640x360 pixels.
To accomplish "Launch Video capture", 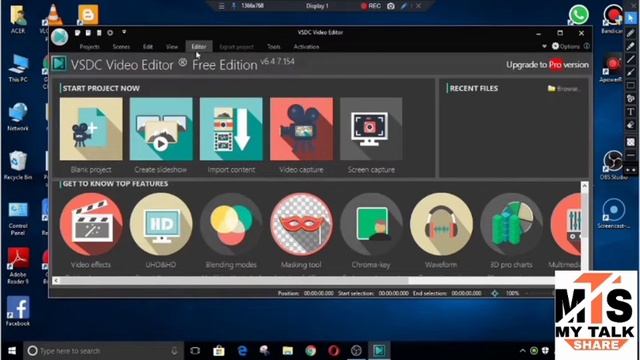I will [301, 129].
